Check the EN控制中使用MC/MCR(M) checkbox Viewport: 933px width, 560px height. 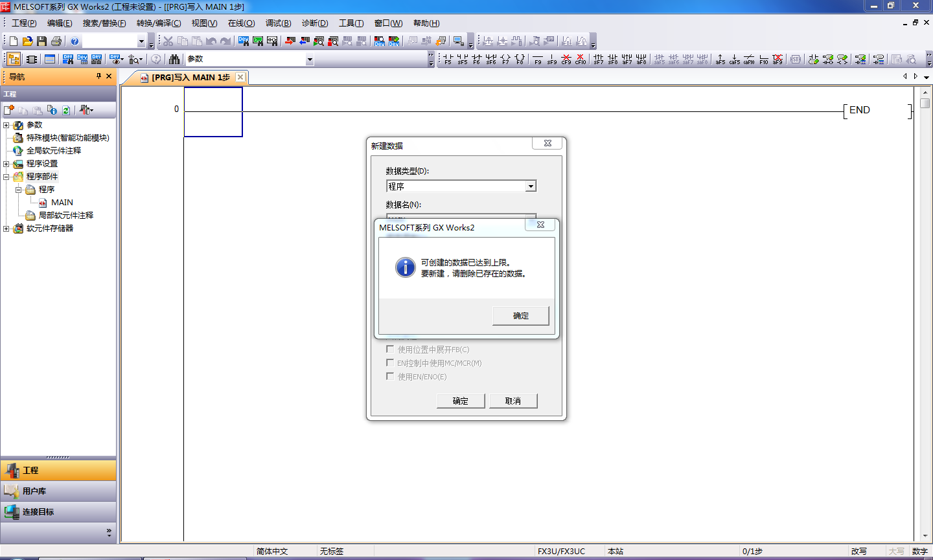tap(390, 363)
